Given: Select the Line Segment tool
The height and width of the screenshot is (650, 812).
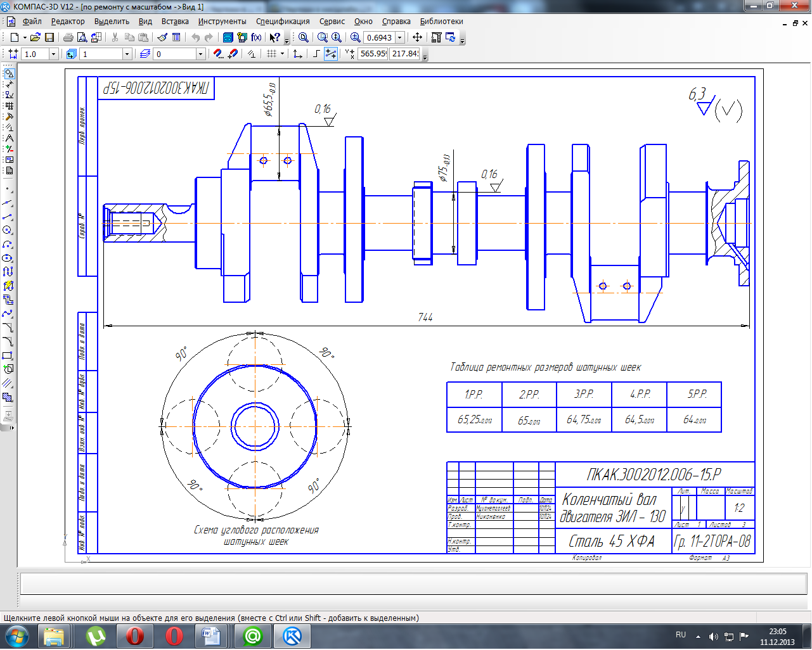Looking at the screenshot, I should 8,217.
